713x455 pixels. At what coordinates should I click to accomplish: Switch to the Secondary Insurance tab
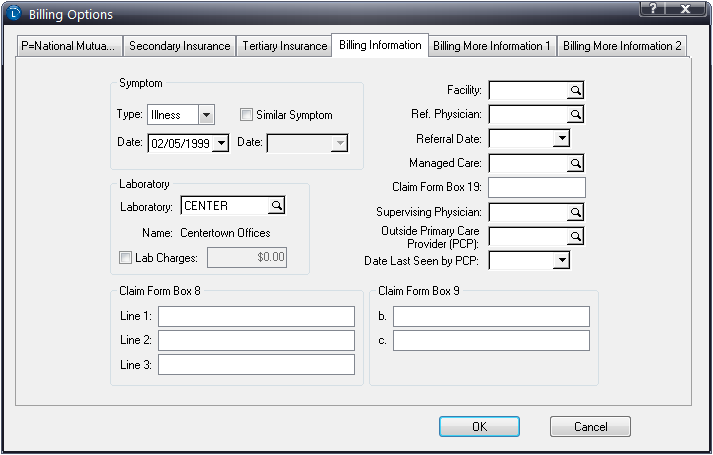(x=180, y=46)
